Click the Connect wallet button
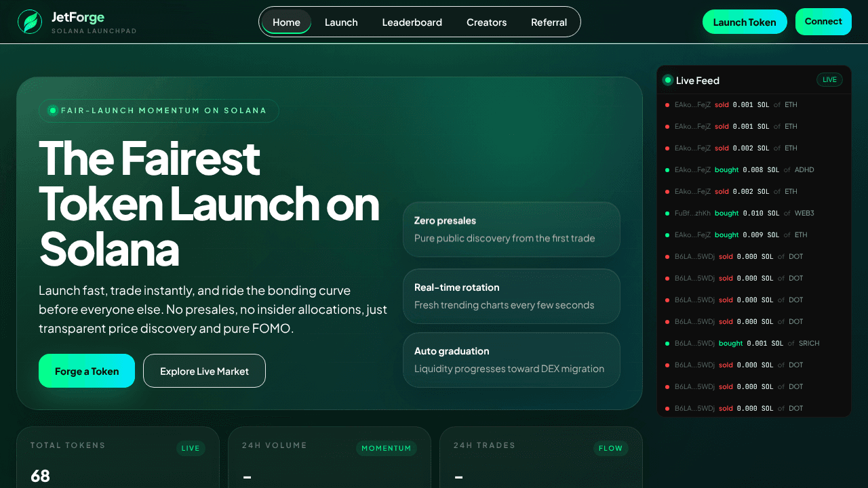The width and height of the screenshot is (868, 488). point(823,22)
